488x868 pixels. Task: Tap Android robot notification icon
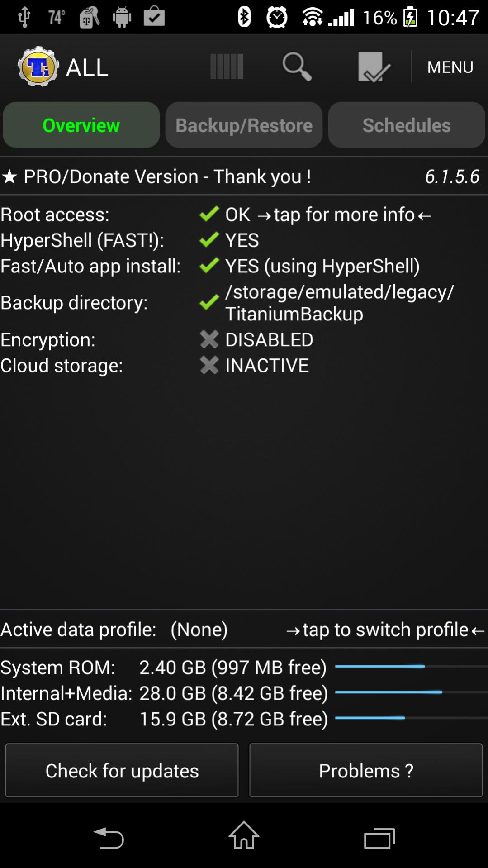click(122, 18)
